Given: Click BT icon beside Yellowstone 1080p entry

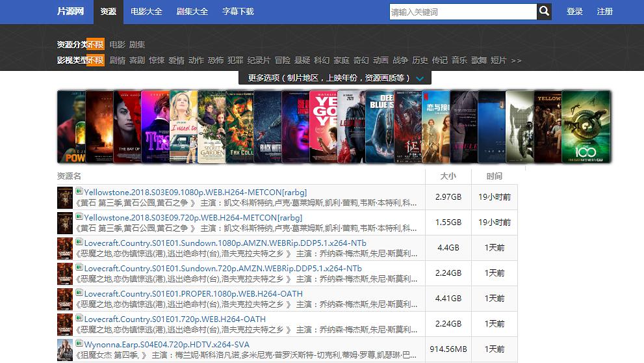Looking at the screenshot, I should pyautogui.click(x=79, y=191).
